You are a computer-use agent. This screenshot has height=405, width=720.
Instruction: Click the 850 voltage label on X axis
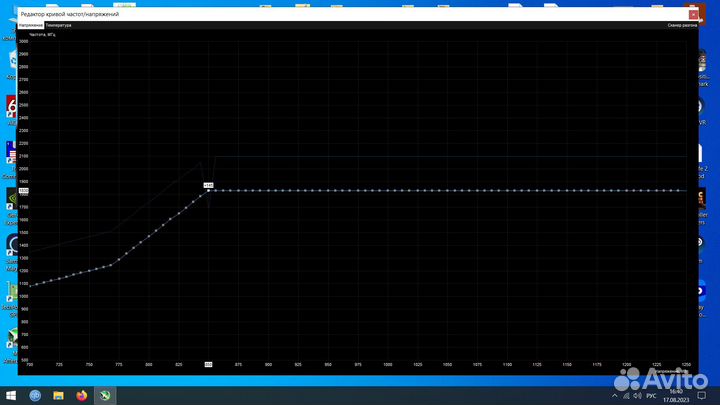208,365
